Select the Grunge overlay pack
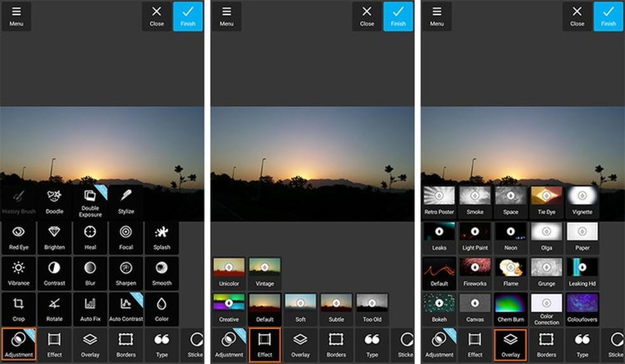 [x=546, y=274]
